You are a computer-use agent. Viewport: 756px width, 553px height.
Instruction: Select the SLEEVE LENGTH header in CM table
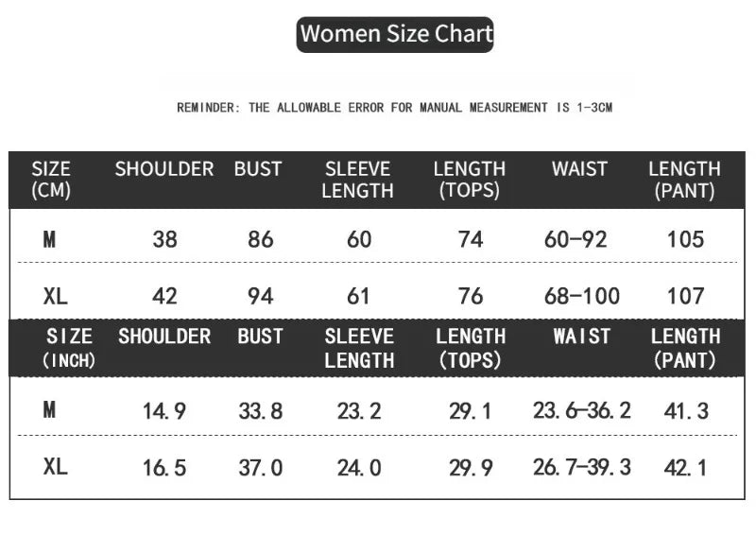tap(358, 180)
